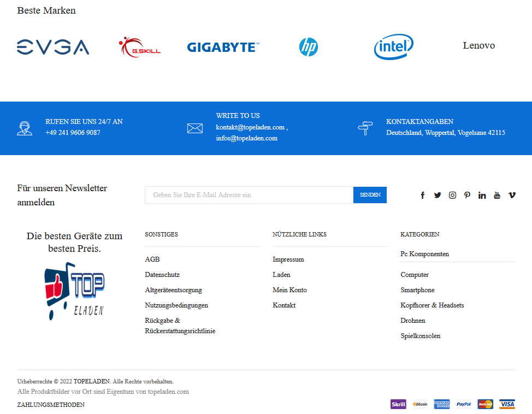Go to Mein Konto page
Viewport: 532px width, 414px height.
(289, 290)
